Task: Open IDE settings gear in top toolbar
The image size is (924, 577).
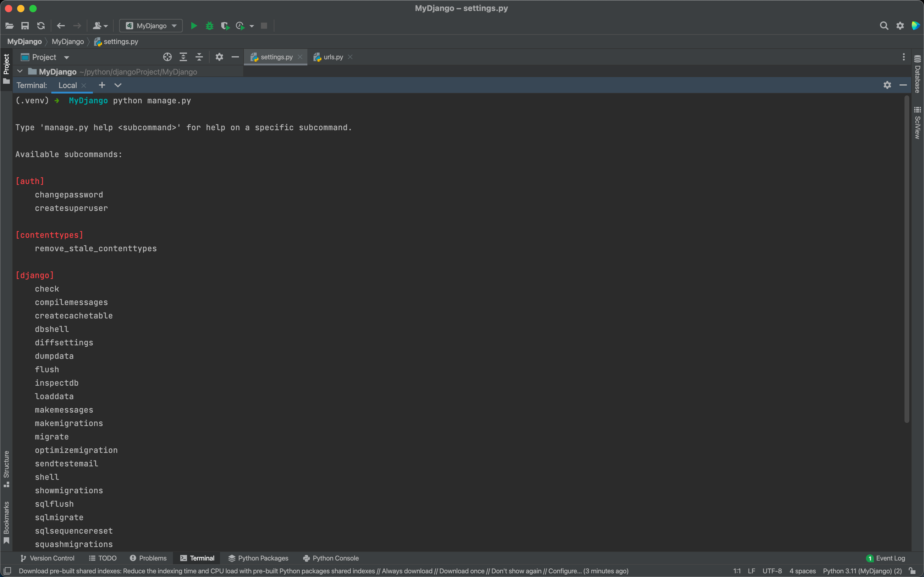Action: (x=900, y=26)
